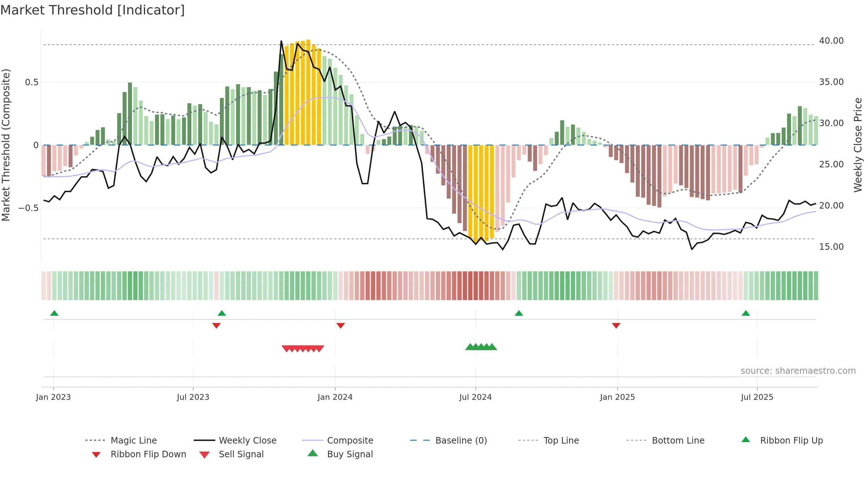Image resolution: width=868 pixels, height=488 pixels.
Task: Click the 0.5 composite axis tick
Action: [32, 82]
